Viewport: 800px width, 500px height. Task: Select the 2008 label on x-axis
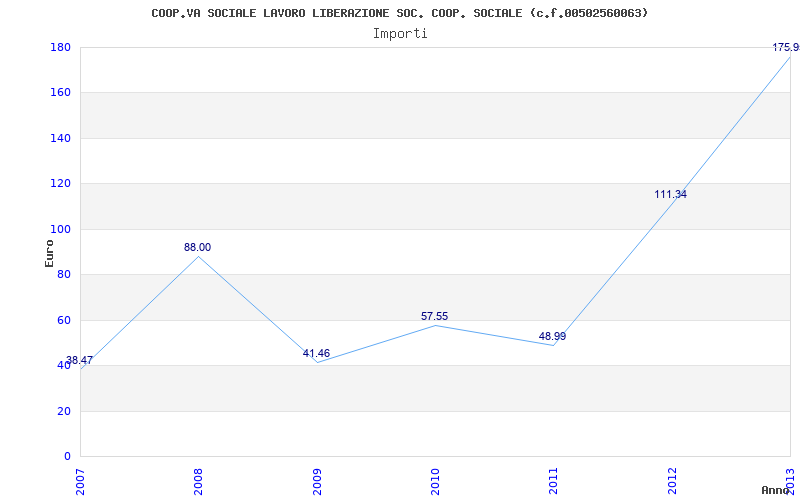coord(199,479)
